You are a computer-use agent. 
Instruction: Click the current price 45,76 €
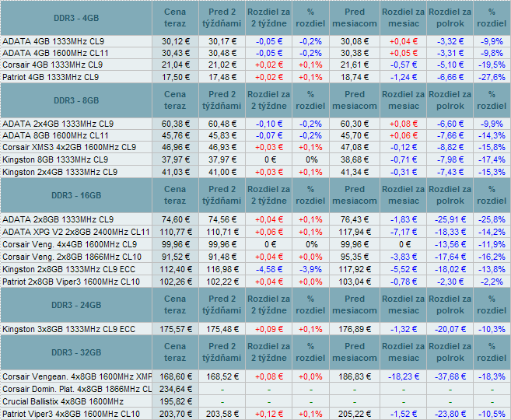tap(176, 135)
